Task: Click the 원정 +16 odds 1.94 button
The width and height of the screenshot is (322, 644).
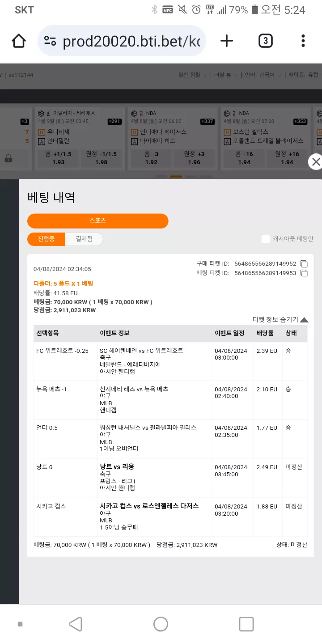Action: click(287, 158)
